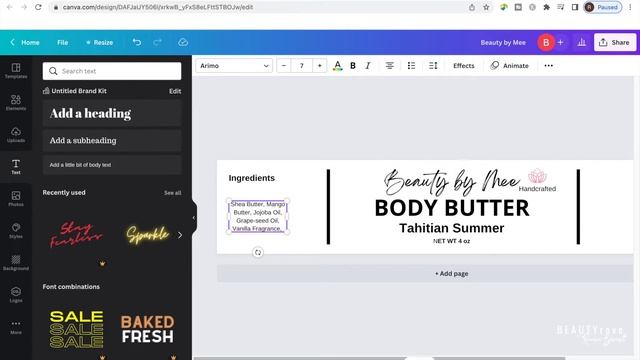Image resolution: width=640 pixels, height=360 pixels.
Task: Open the File menu
Action: coord(62,42)
